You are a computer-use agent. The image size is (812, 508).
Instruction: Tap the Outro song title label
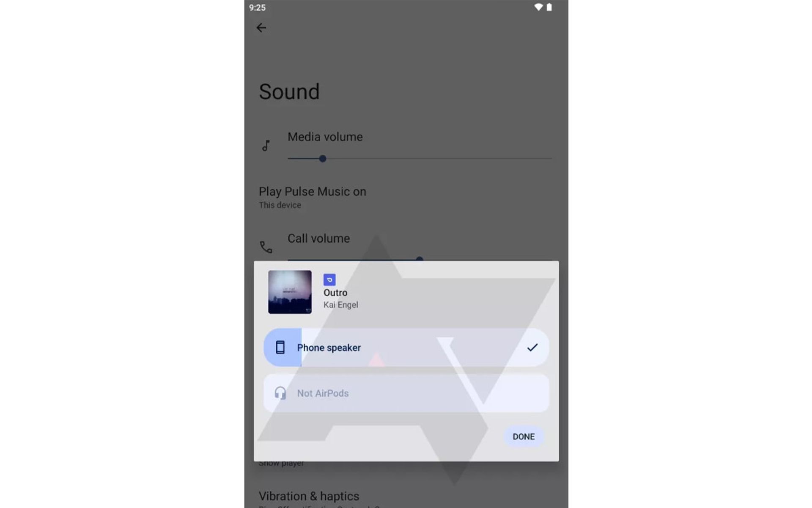point(335,292)
